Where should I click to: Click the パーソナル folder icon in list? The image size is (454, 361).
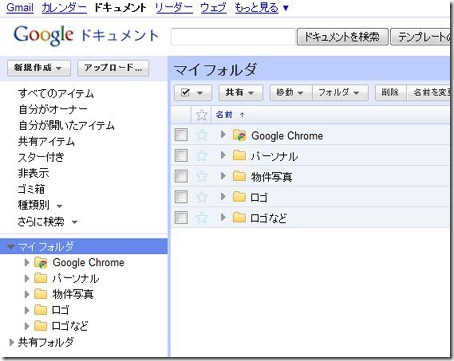click(x=239, y=155)
